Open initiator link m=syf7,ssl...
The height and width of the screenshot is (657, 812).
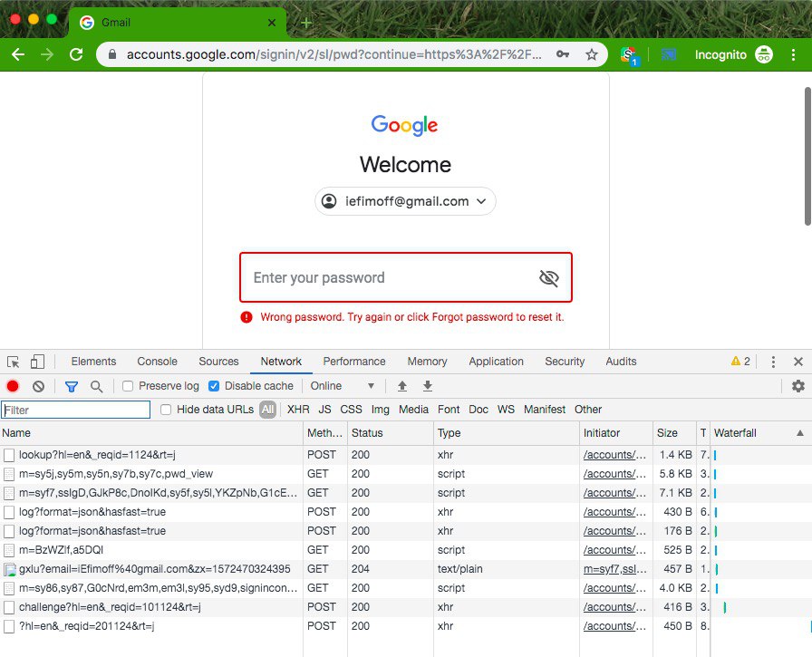click(614, 569)
